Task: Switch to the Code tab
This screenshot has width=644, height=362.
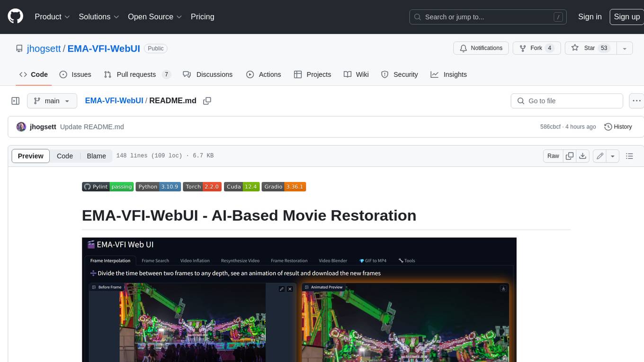Action: click(x=34, y=74)
